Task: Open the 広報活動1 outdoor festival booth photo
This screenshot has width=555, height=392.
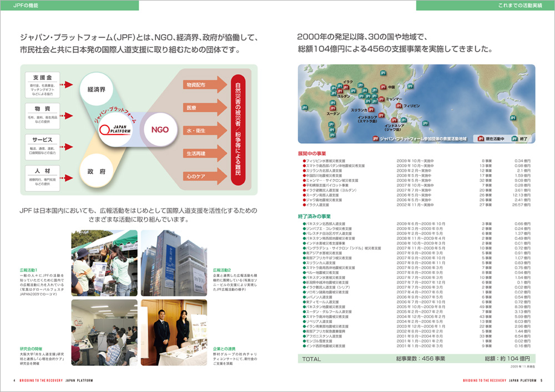Action: [104, 263]
